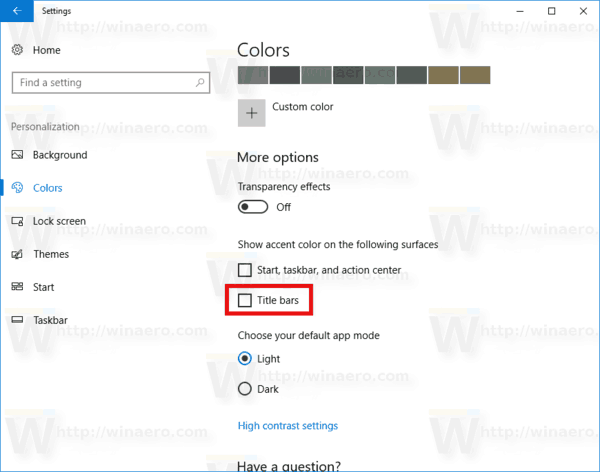Image resolution: width=600 pixels, height=472 pixels.
Task: Pick the sixth dark green swatch
Action: point(411,75)
